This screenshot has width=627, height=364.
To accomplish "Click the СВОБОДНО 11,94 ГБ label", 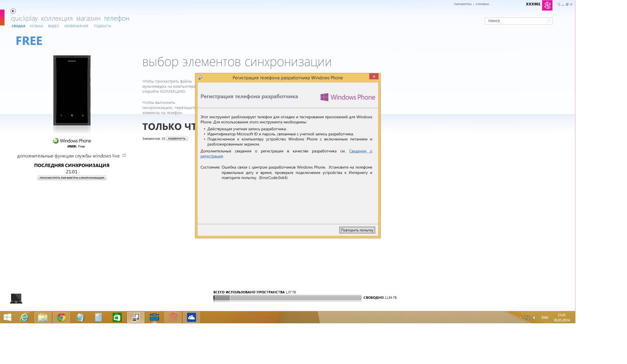I will click(380, 298).
